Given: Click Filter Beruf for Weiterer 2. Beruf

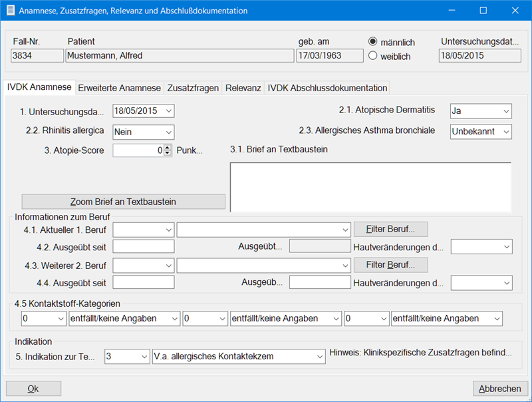Looking at the screenshot, I should coord(390,265).
